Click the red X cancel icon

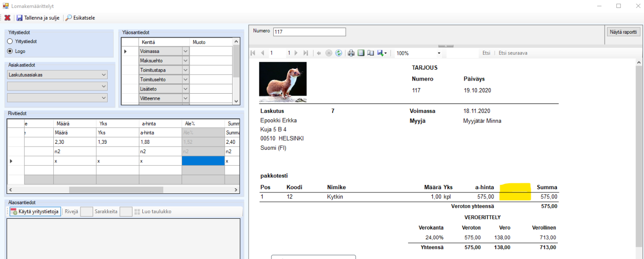7,18
